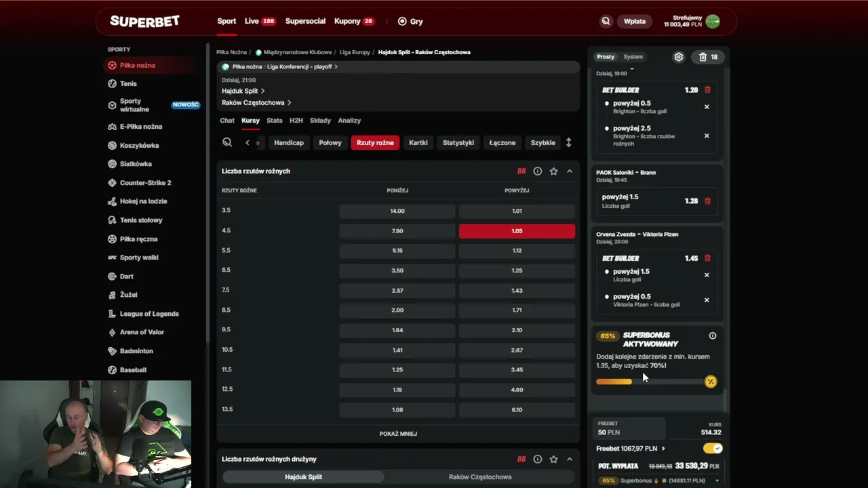Open info for Liczba rzutów rożnych drużyny

click(x=537, y=459)
